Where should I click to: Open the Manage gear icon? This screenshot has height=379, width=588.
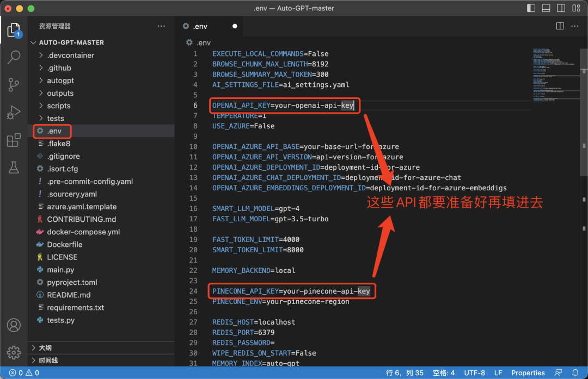pos(14,352)
